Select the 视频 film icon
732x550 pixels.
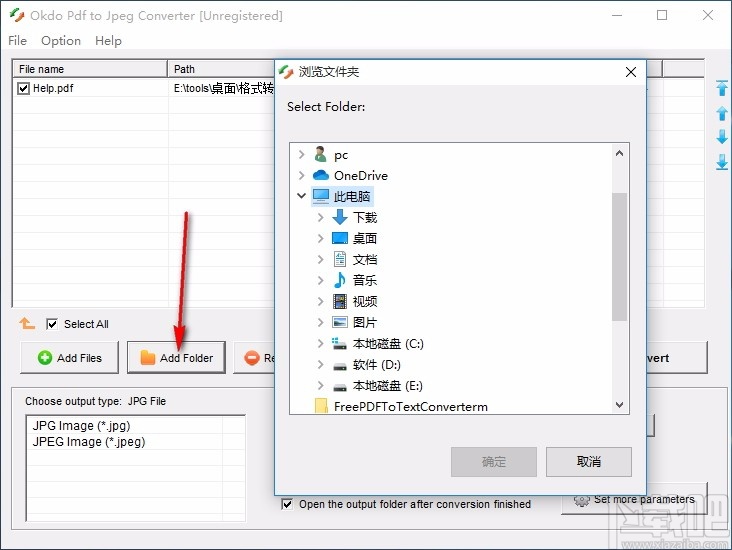coord(340,301)
